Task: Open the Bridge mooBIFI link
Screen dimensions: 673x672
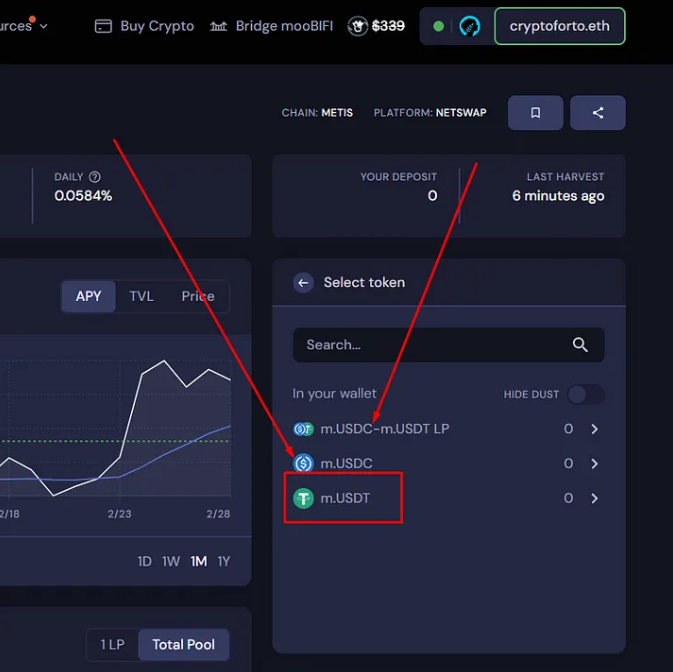Action: pyautogui.click(x=284, y=26)
